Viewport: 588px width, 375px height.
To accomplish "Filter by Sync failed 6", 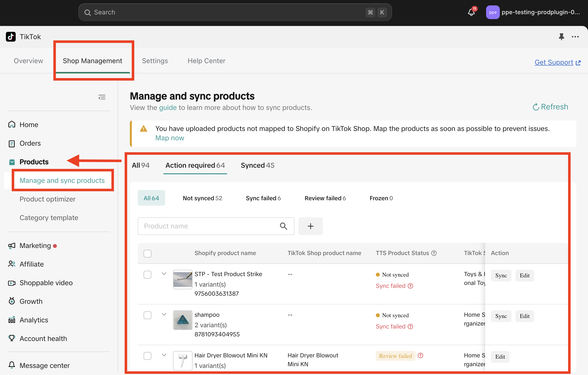I will (263, 198).
